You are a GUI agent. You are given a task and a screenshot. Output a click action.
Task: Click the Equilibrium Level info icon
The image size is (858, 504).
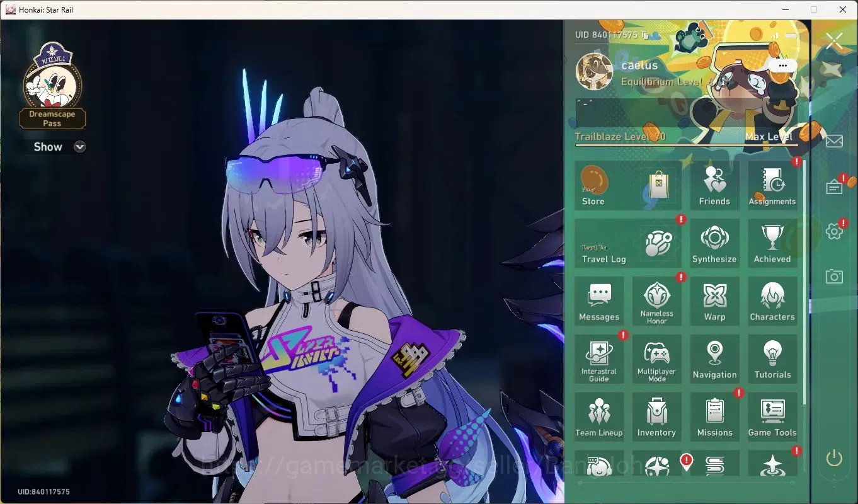(x=722, y=82)
